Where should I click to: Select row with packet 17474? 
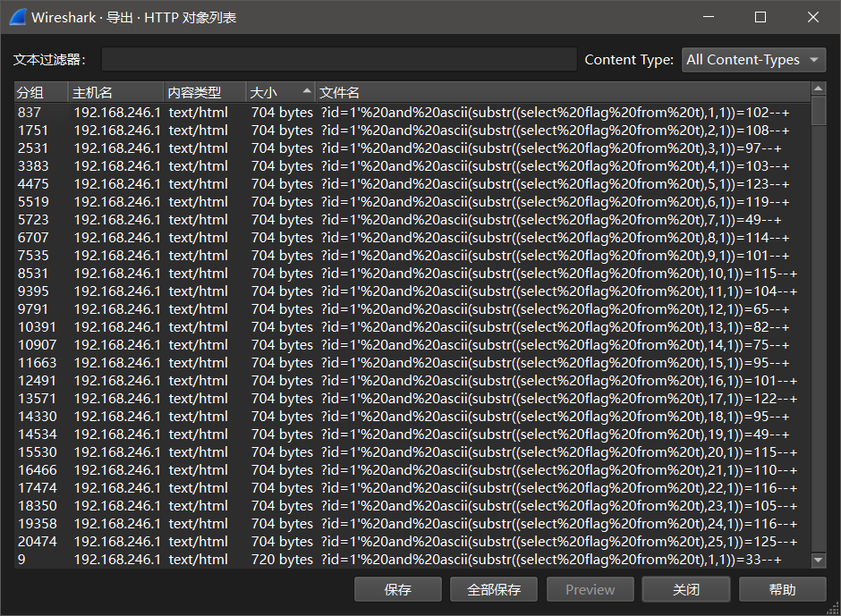[x=412, y=488]
